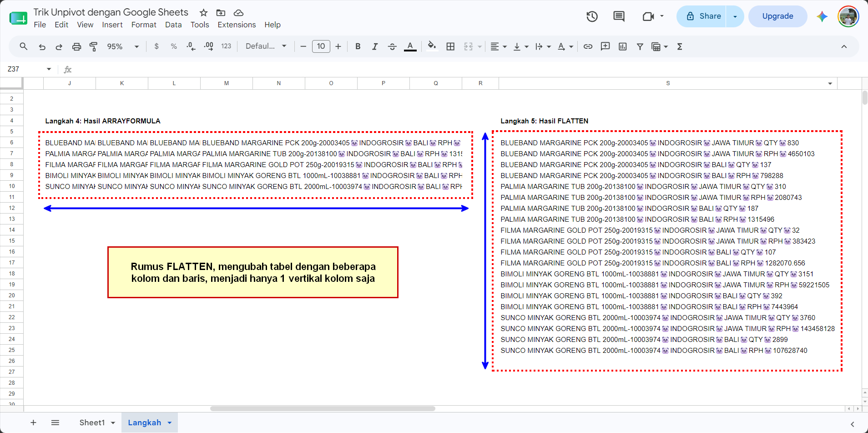
Task: Start a video call with camera icon
Action: (x=648, y=16)
